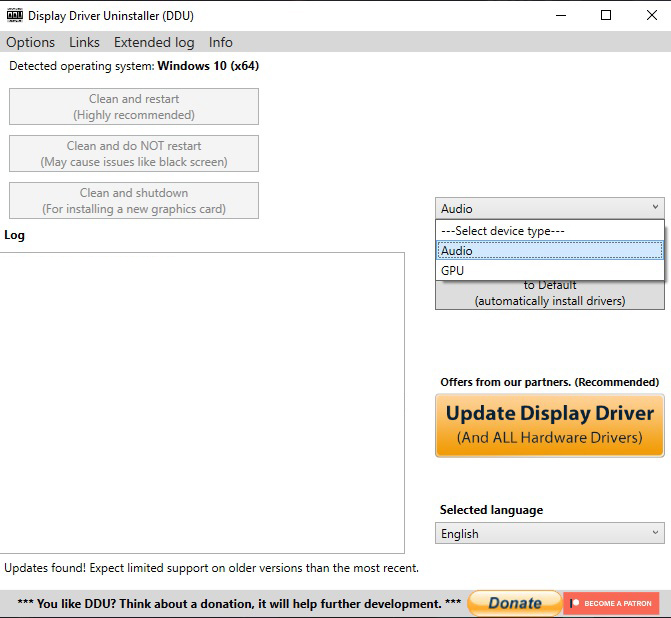The image size is (671, 618).
Task: Open the Selected language dropdown showing English
Action: [550, 533]
